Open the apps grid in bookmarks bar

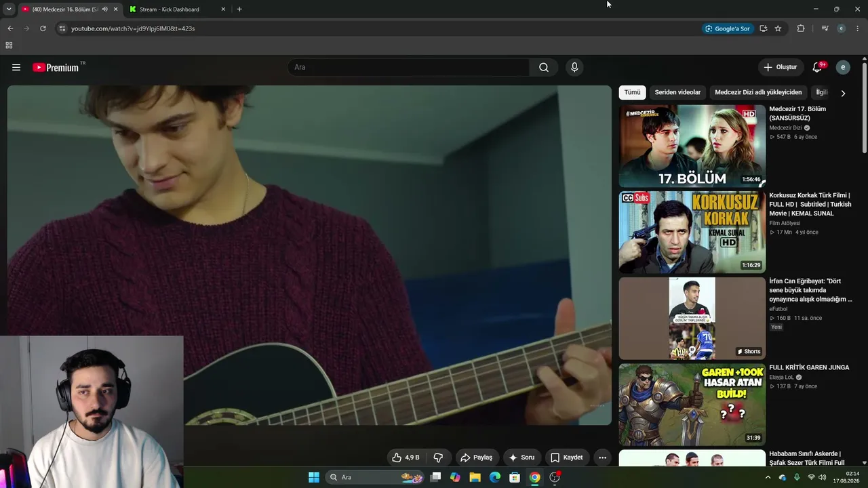[x=9, y=45]
